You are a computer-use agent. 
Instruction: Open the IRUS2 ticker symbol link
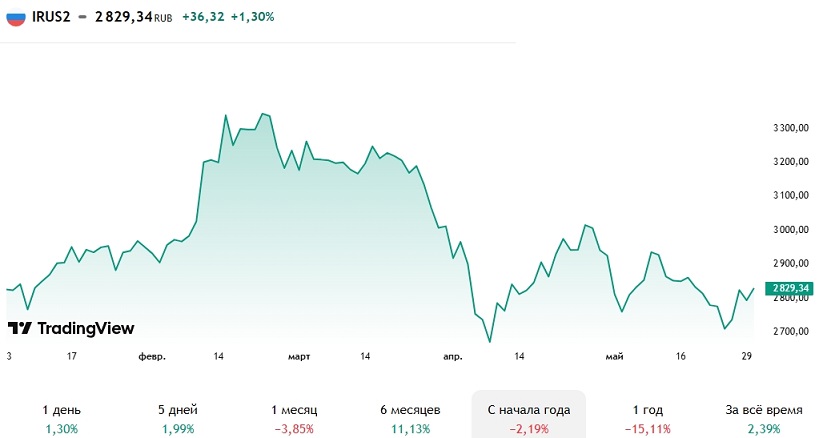51,17
